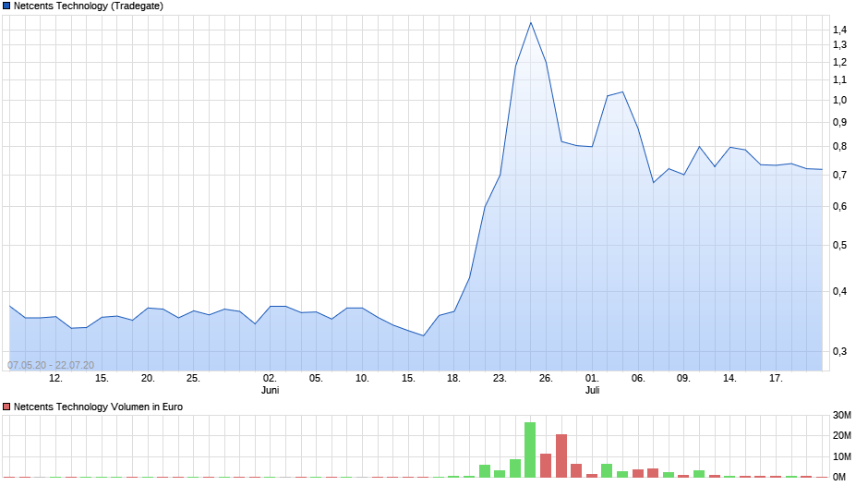868x486 pixels.
Task: Click the '0,6' price axis label
Action: pyautogui.click(x=839, y=207)
